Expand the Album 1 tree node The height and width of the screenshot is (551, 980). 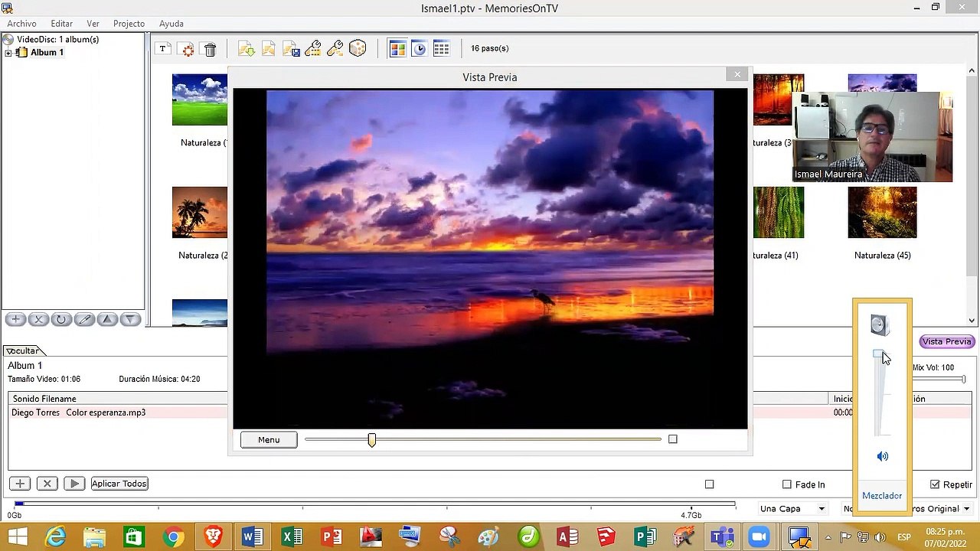tap(8, 53)
